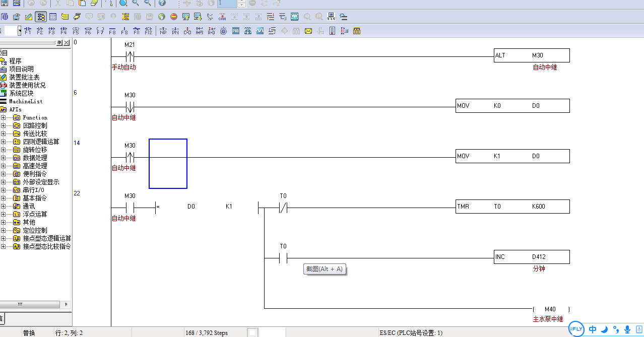Toggle iFLY night mode moon icon
This screenshot has width=644, height=337.
point(604,329)
